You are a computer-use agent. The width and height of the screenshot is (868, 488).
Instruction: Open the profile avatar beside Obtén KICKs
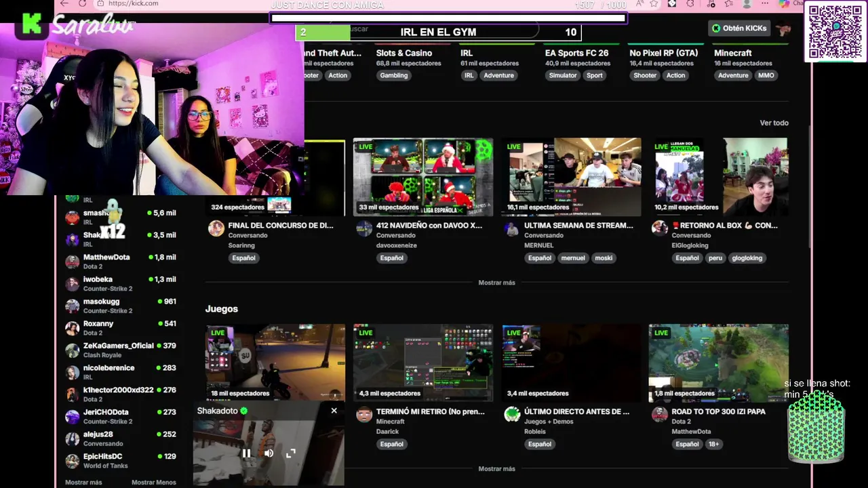tap(783, 28)
